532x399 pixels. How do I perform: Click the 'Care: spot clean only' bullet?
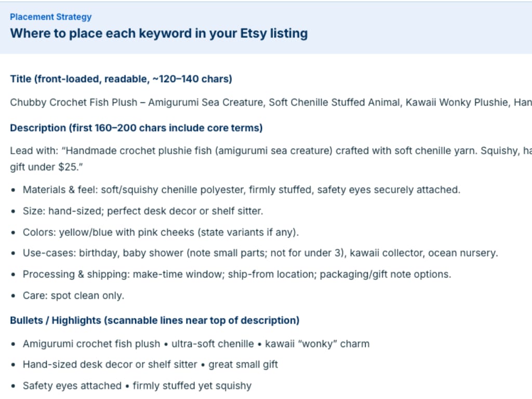73,296
